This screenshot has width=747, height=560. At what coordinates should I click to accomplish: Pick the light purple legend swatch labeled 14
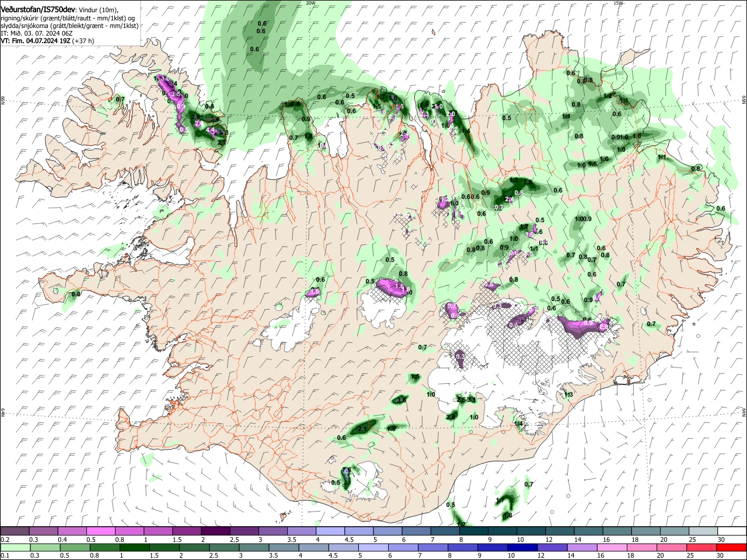point(581,548)
